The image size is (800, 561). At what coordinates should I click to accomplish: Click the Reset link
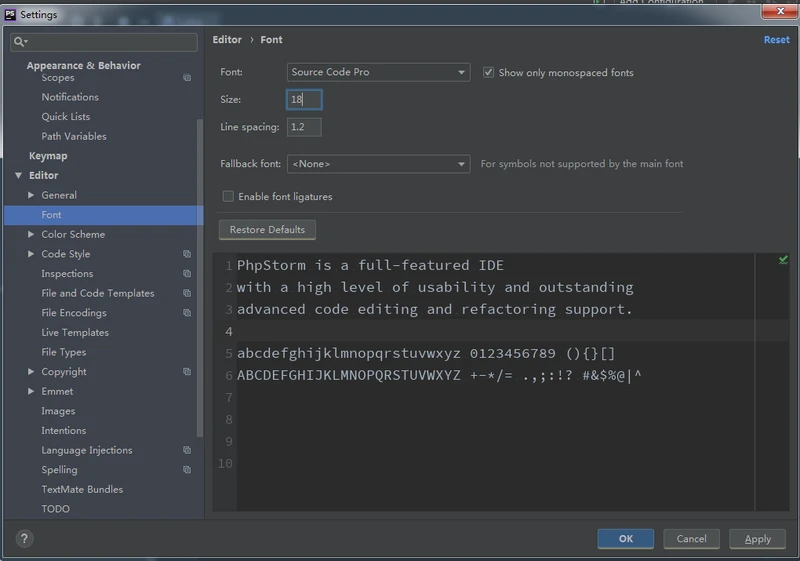click(776, 40)
